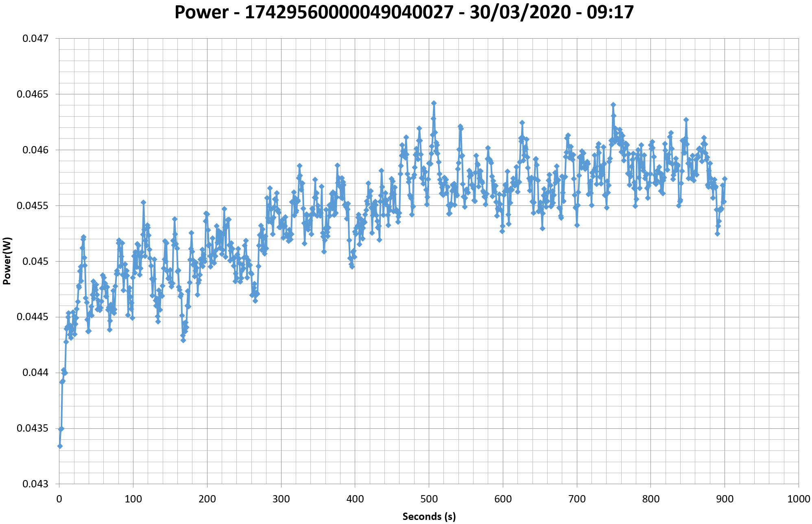Viewport: 812px width, 524px height.
Task: Click the 0.046 y-axis label
Action: (x=35, y=150)
